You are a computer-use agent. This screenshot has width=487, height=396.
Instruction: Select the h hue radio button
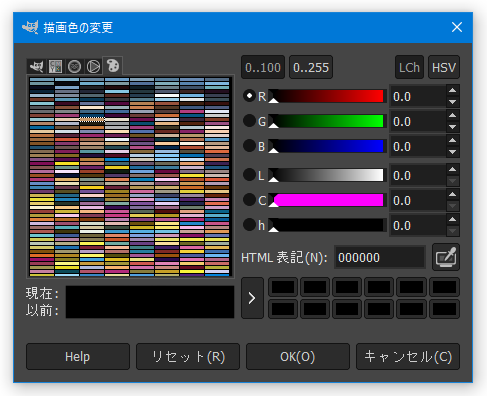point(249,225)
